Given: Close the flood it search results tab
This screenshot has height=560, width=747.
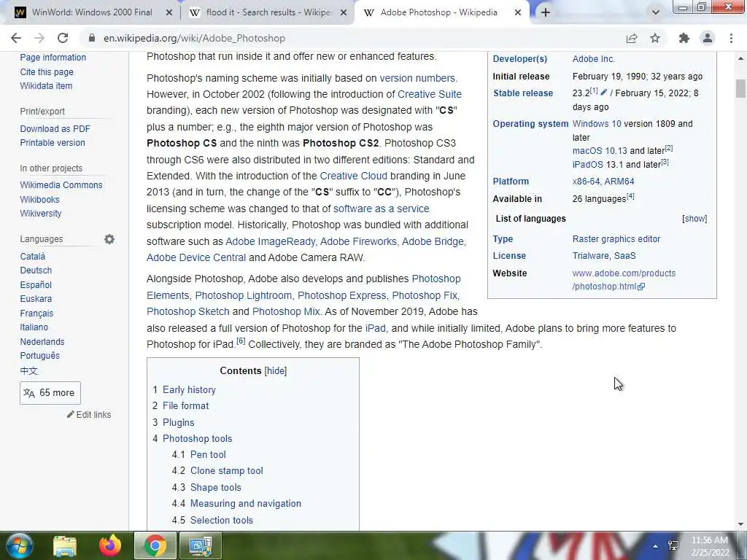Looking at the screenshot, I should pyautogui.click(x=344, y=13).
